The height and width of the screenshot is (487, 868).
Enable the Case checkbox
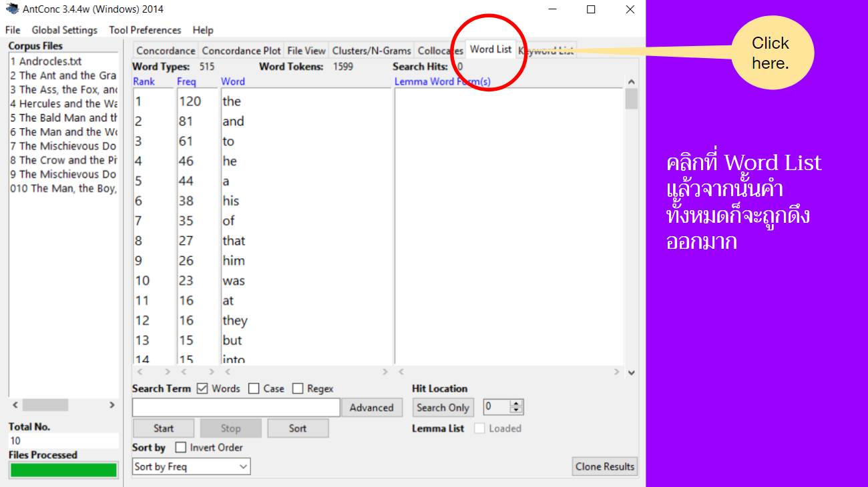pyautogui.click(x=254, y=389)
